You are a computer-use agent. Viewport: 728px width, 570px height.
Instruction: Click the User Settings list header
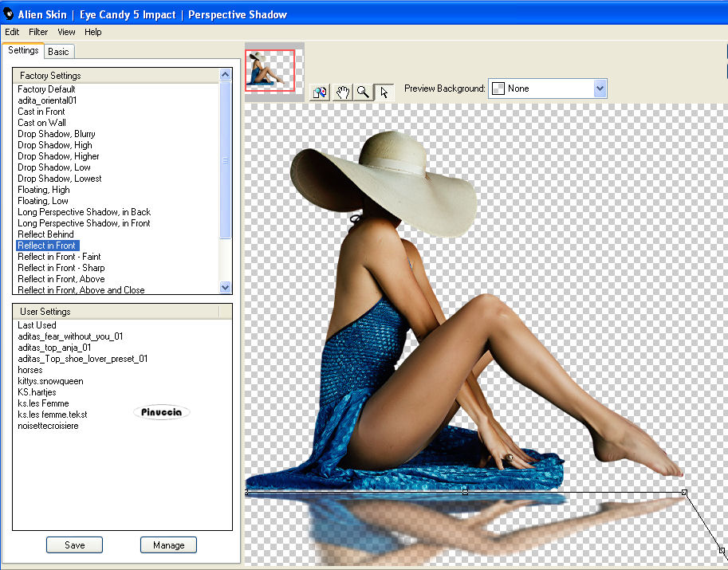(116, 312)
